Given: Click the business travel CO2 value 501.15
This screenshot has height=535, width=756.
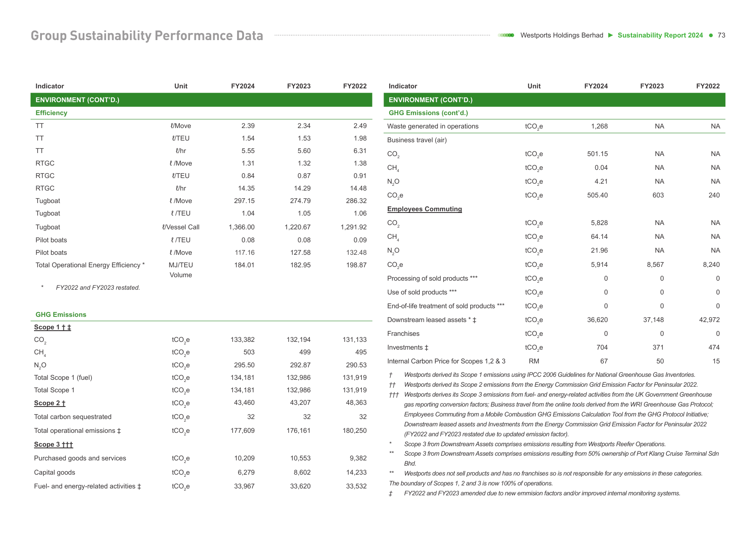Looking at the screenshot, I should point(597,154).
